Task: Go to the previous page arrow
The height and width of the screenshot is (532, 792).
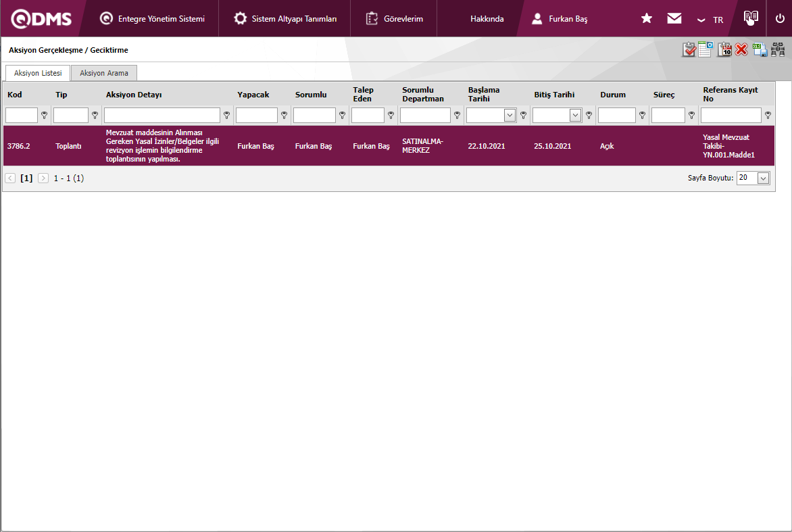Action: 10,178
